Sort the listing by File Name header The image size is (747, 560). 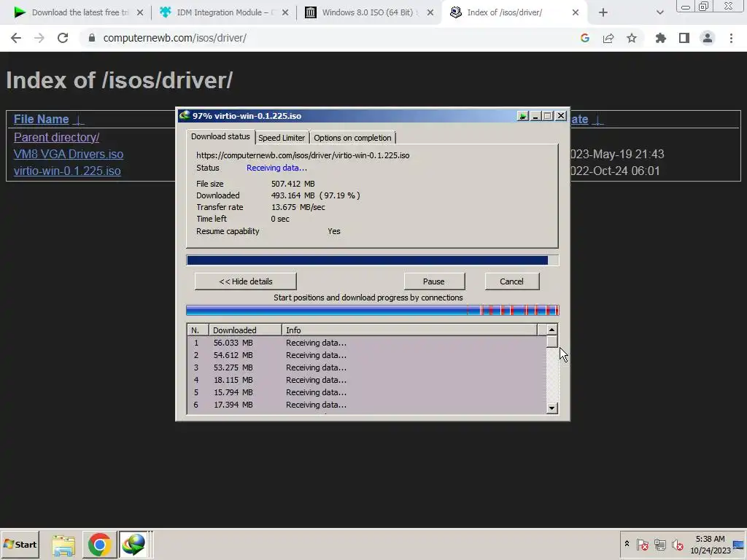pyautogui.click(x=42, y=119)
